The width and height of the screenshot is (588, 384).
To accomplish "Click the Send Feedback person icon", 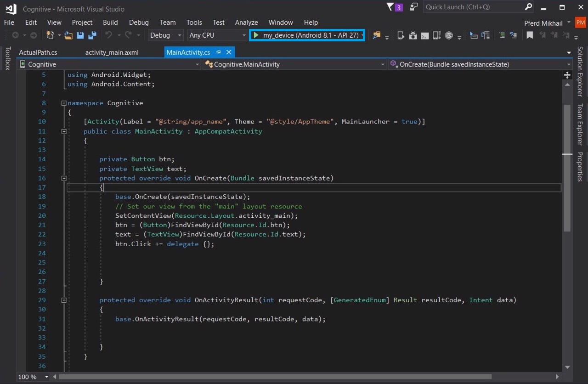I will tap(413, 7).
